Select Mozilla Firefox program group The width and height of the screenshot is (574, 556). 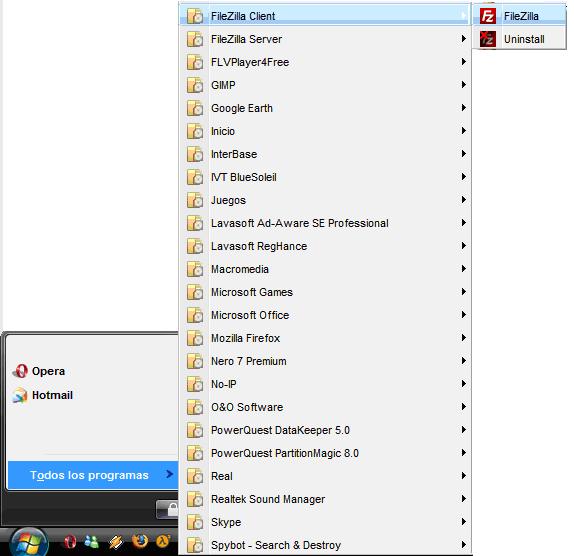click(x=325, y=338)
